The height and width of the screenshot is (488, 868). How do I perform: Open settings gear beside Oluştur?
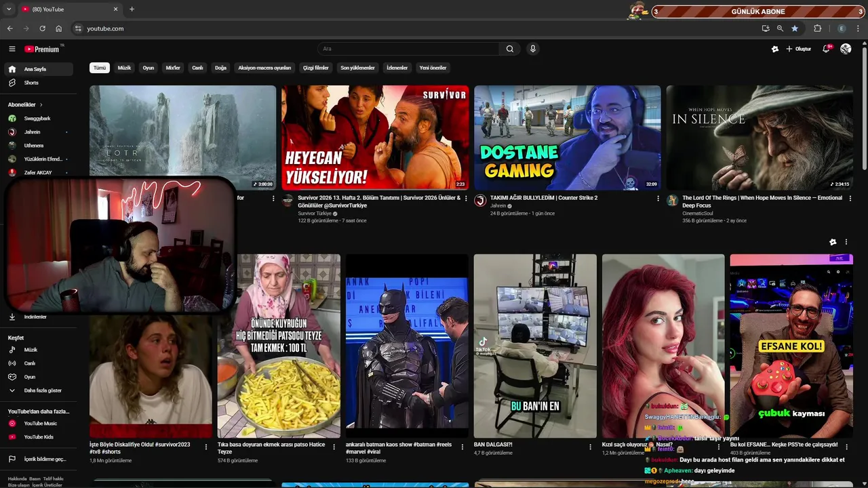[x=775, y=49]
